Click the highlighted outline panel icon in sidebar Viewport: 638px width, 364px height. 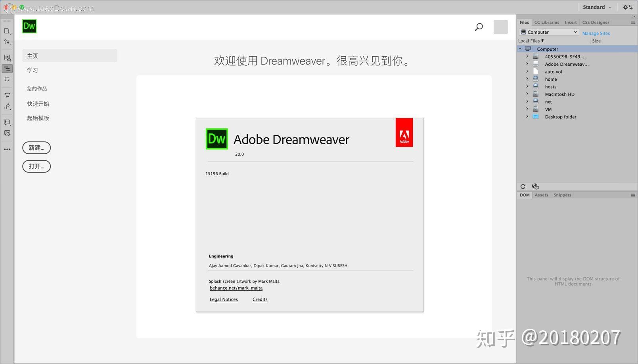7,69
